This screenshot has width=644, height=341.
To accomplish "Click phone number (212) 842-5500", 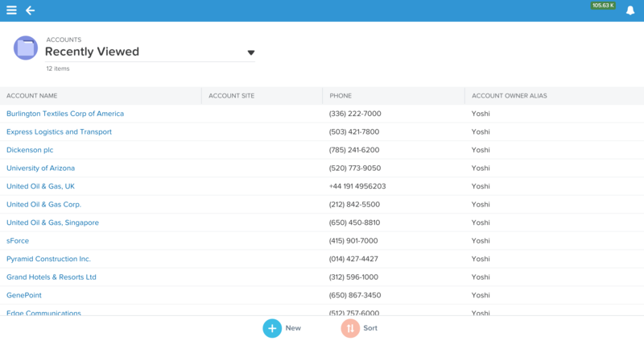I will point(354,205).
